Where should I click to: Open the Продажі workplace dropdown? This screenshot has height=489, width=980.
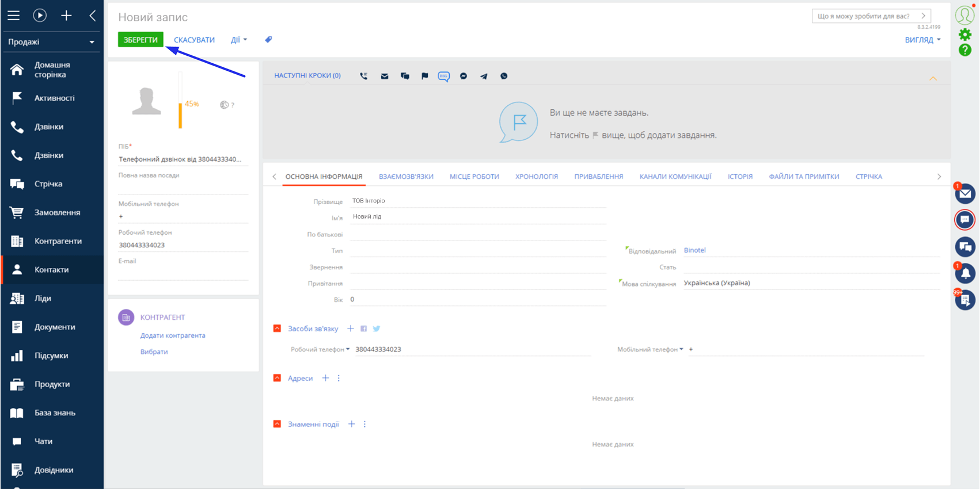click(51, 42)
